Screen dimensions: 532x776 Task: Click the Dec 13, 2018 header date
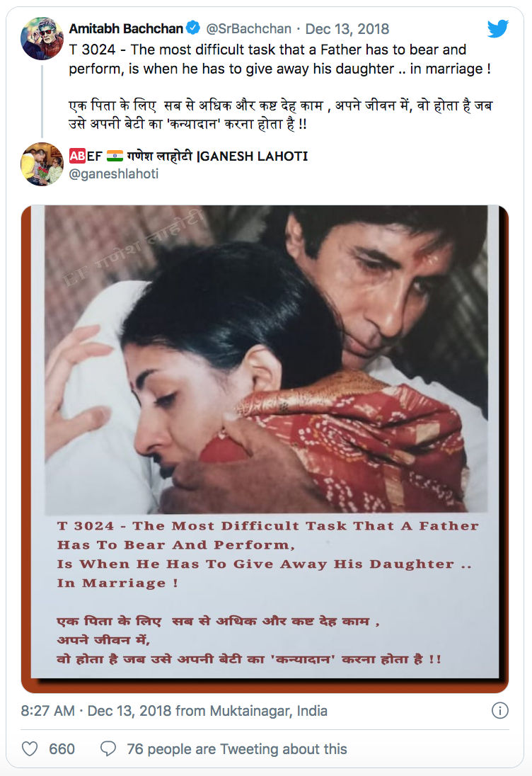[347, 29]
